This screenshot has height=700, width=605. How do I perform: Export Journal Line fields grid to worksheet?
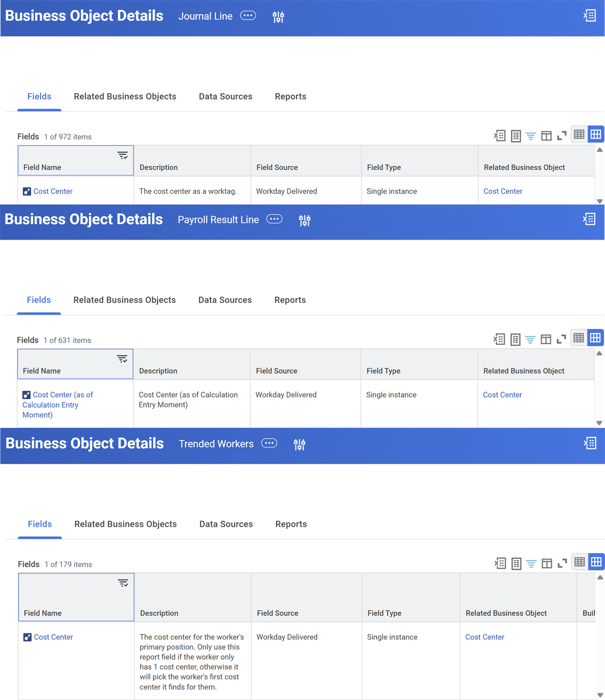(x=516, y=136)
